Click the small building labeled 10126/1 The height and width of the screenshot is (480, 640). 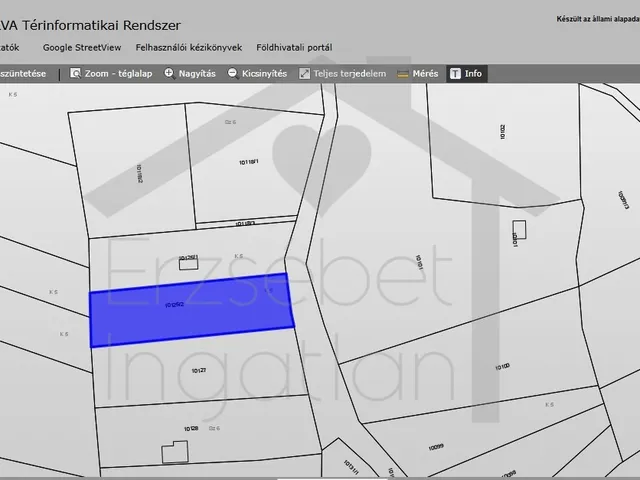tap(189, 264)
